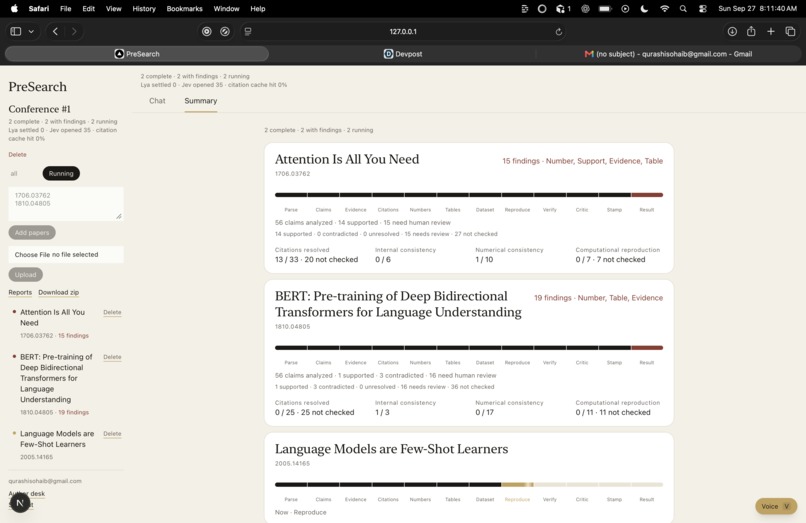Click the paper IDs text area
The height and width of the screenshot is (523, 806).
click(x=66, y=203)
